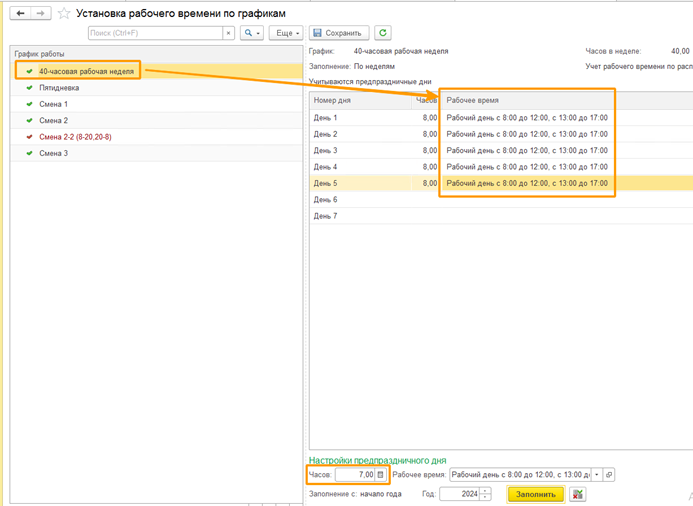Click the spreadsheet icon next to Заполнить

click(x=578, y=494)
